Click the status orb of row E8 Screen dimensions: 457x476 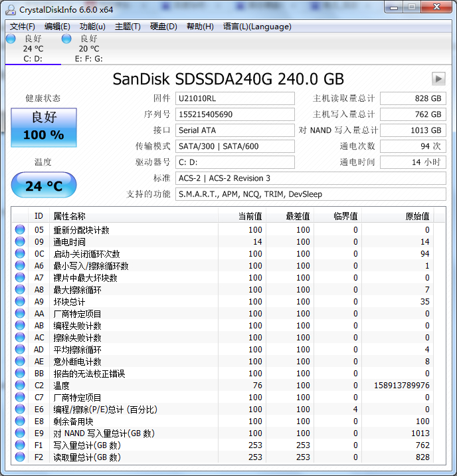[x=20, y=421]
